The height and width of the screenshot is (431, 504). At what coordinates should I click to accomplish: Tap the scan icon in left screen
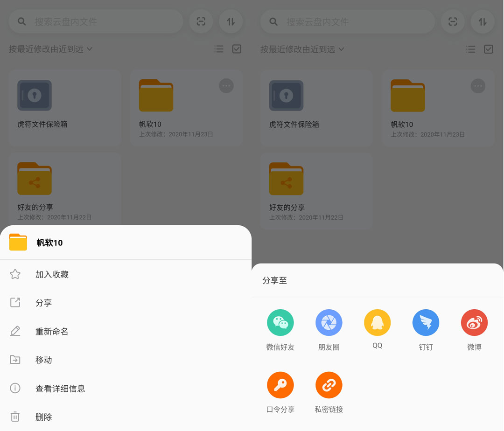click(x=201, y=21)
